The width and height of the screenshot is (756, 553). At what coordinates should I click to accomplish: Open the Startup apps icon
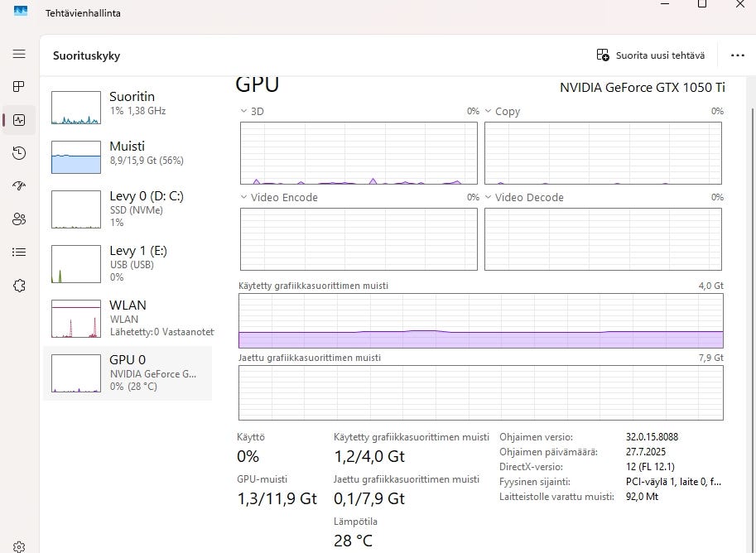[x=19, y=186]
